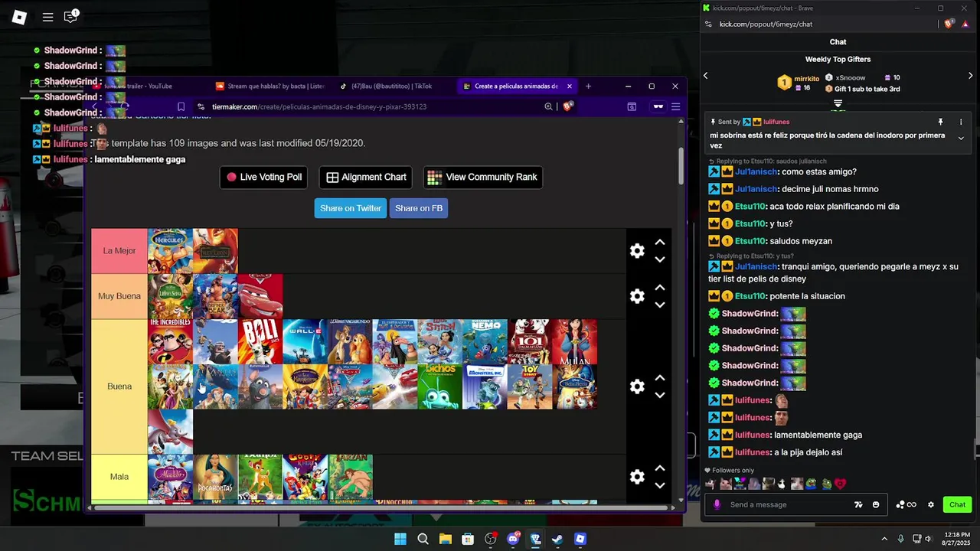Open Brave Shields on tiermaker window
980x551 pixels.
[568, 107]
